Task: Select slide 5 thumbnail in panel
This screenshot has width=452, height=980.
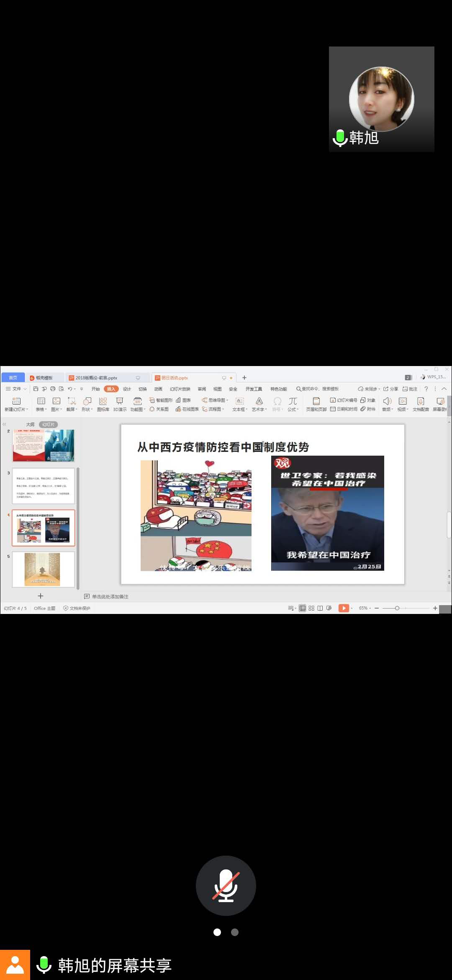Action: [x=44, y=569]
